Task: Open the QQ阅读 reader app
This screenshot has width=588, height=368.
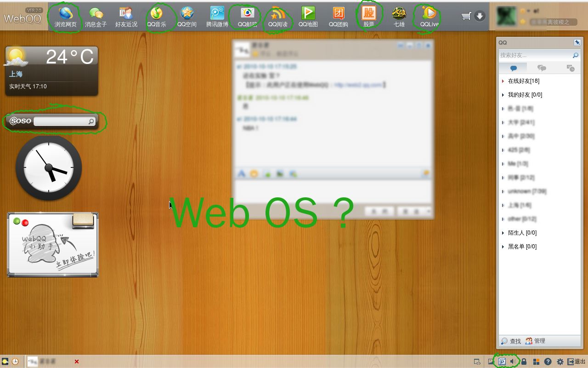Action: click(x=278, y=17)
